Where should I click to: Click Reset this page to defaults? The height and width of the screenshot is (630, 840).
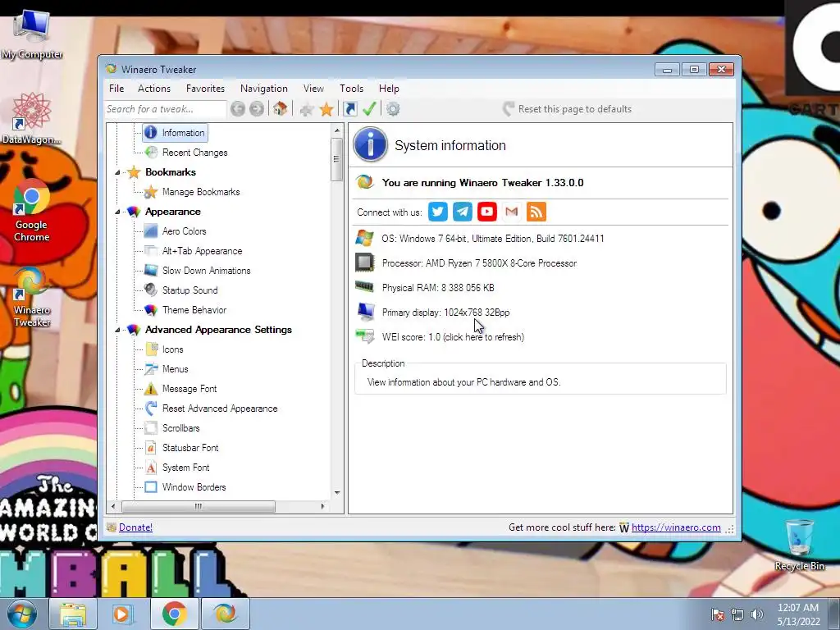pyautogui.click(x=567, y=109)
